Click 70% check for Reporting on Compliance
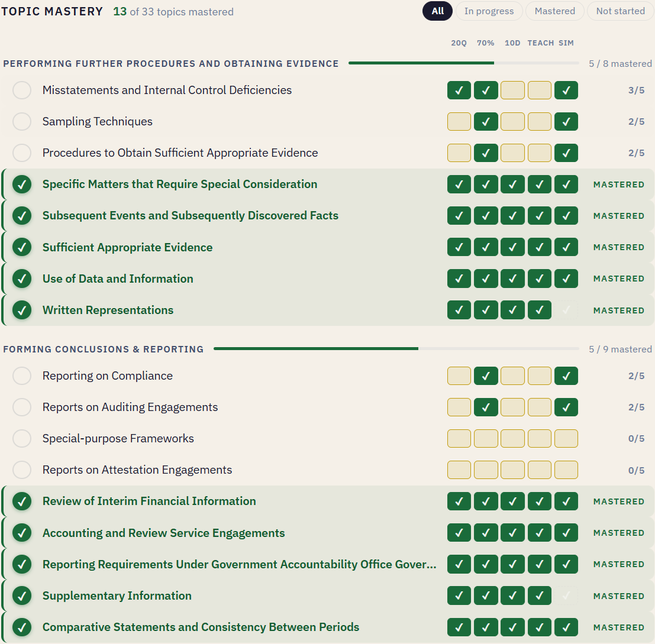655x644 pixels. 486,376
